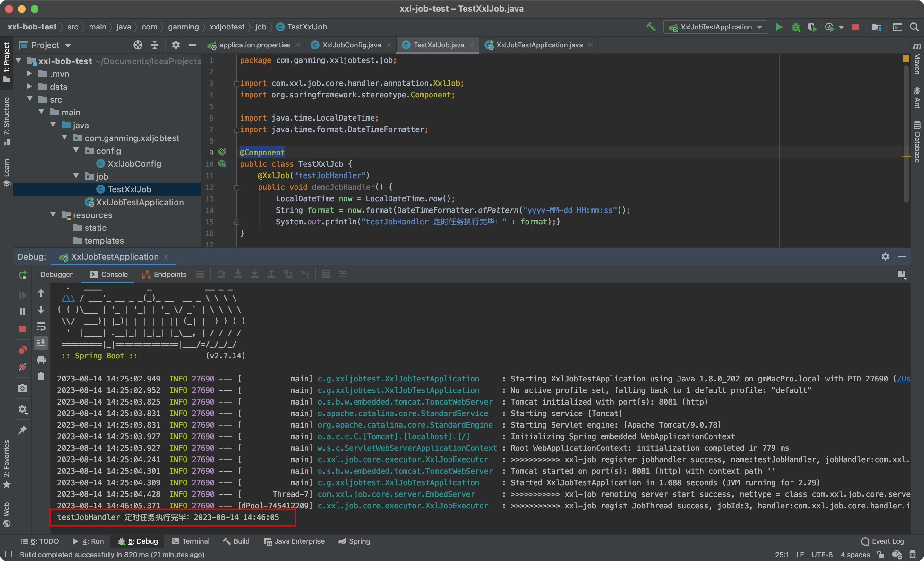
Task: Select templates folder in project tree
Action: (x=104, y=241)
